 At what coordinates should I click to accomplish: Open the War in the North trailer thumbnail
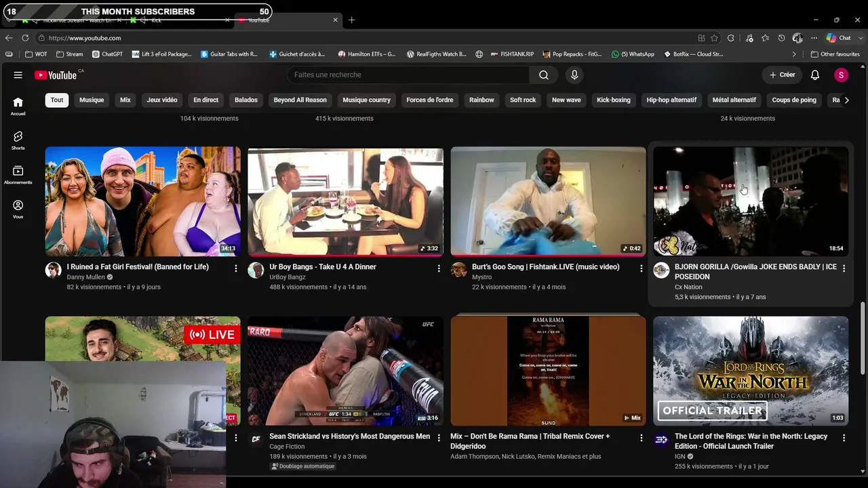point(751,371)
